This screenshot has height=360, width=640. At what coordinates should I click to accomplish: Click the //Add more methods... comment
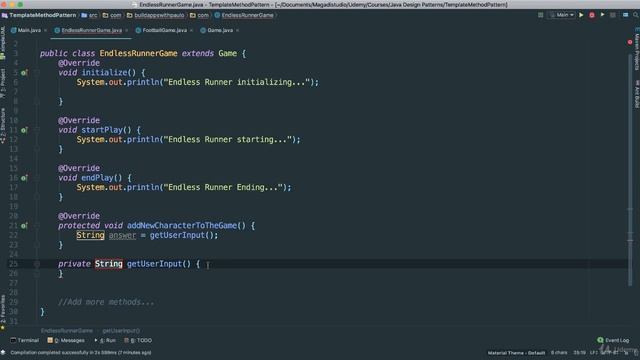click(106, 302)
